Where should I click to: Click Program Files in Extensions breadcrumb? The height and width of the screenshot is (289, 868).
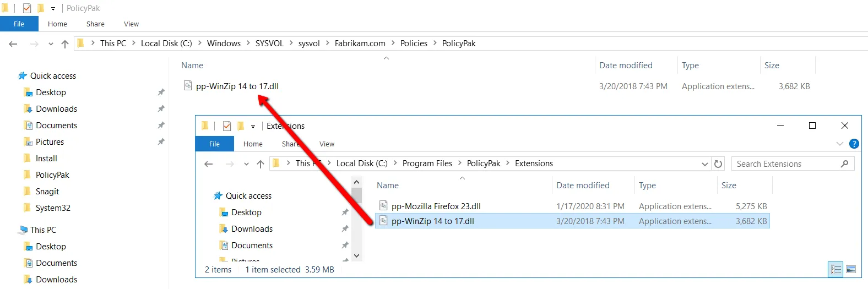coord(427,163)
